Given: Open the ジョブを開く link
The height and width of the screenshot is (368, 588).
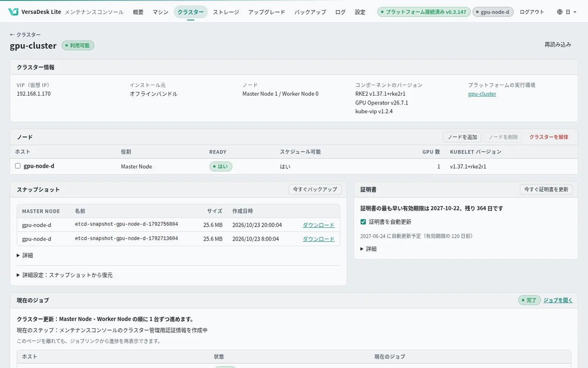Looking at the screenshot, I should pyautogui.click(x=558, y=300).
